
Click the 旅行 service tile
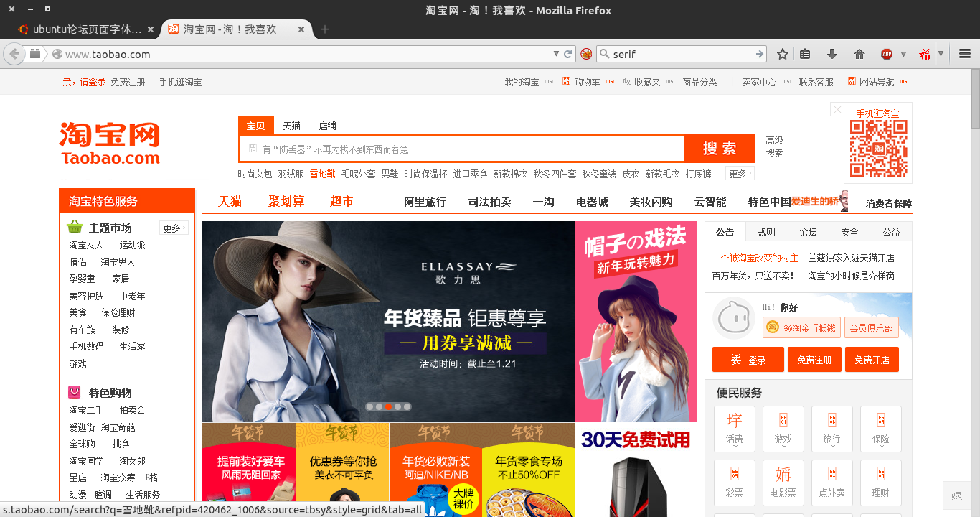[x=832, y=429]
